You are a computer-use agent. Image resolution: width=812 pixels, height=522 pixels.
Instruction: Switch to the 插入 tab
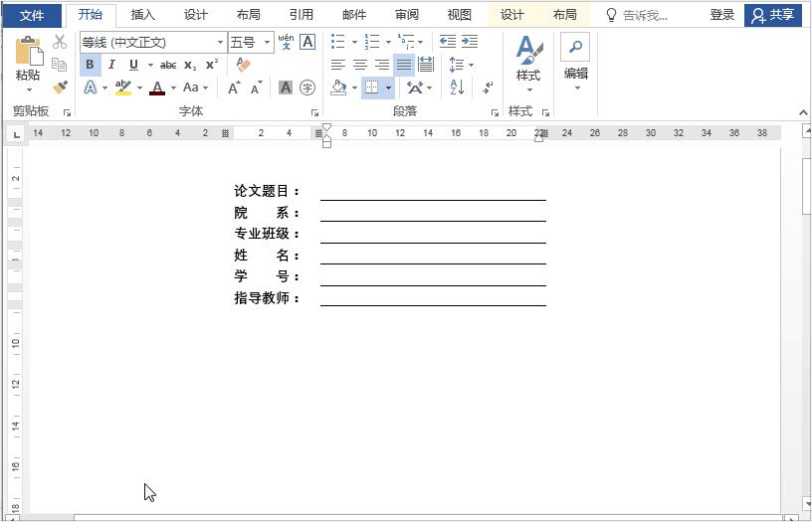(143, 15)
